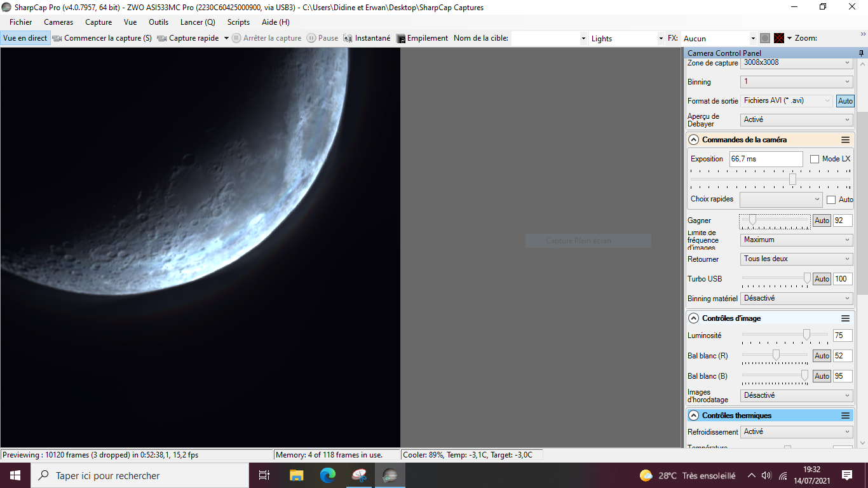Open the Binning matériel dropdown
The width and height of the screenshot is (868, 488).
point(797,298)
